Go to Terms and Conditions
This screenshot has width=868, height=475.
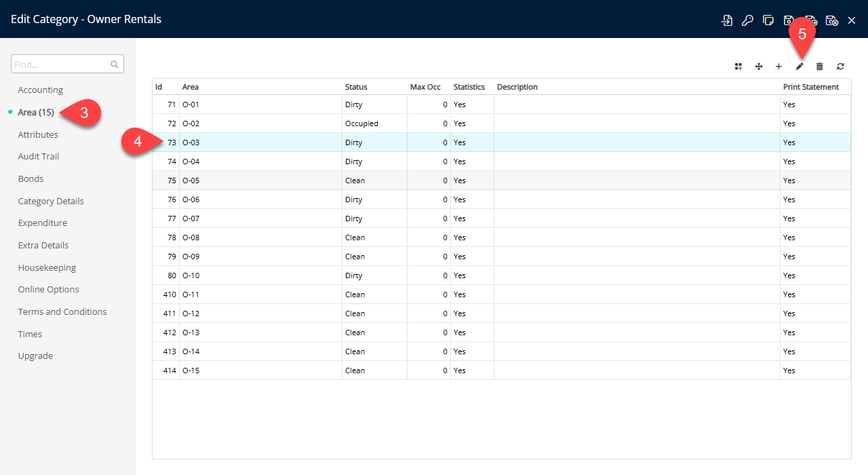(x=62, y=311)
